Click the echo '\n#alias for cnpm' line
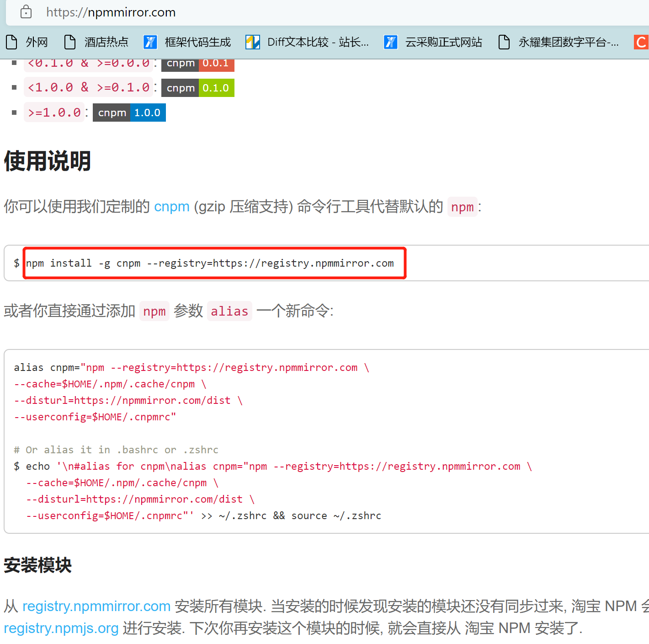This screenshot has height=644, width=649. 273,467
